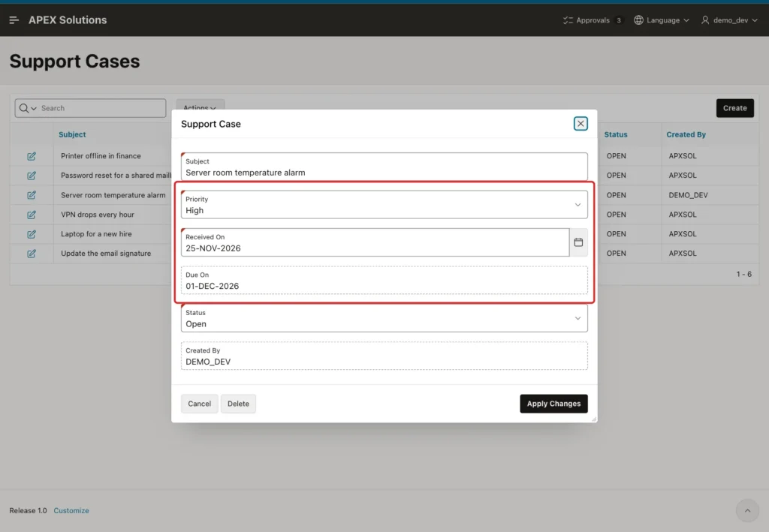Close the Support Case dialog
769x532 pixels.
tap(581, 124)
